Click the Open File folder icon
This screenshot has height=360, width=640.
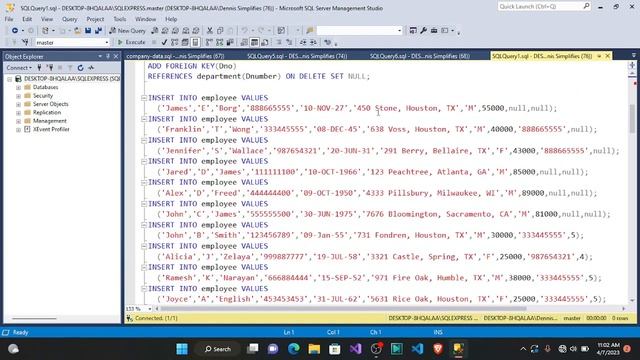77,31
